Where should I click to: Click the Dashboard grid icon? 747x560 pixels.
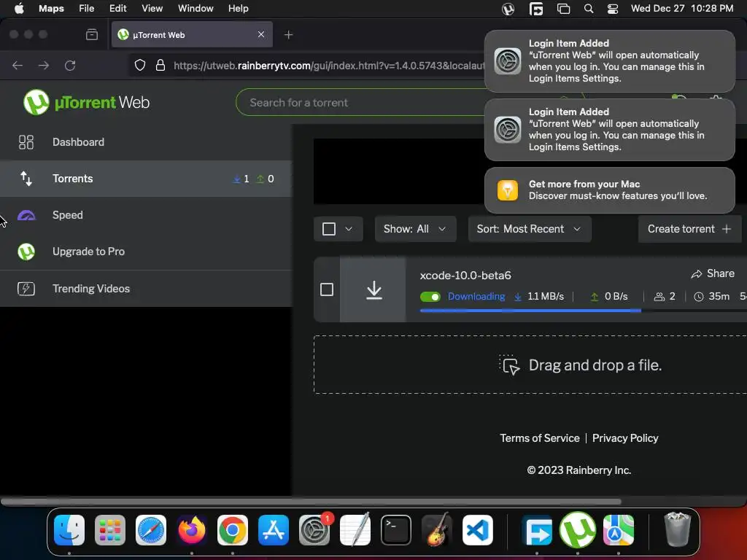click(26, 142)
